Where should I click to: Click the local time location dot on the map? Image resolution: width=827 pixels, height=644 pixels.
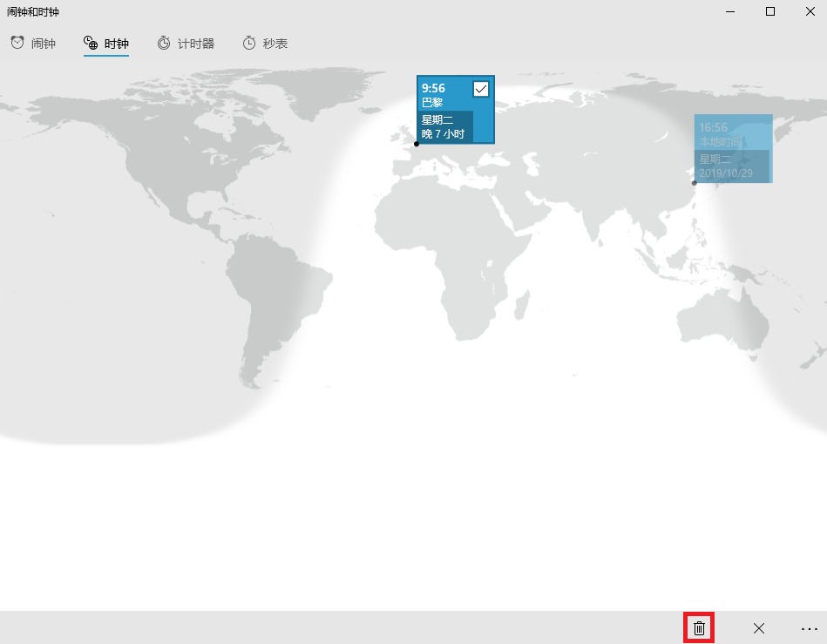(x=694, y=183)
